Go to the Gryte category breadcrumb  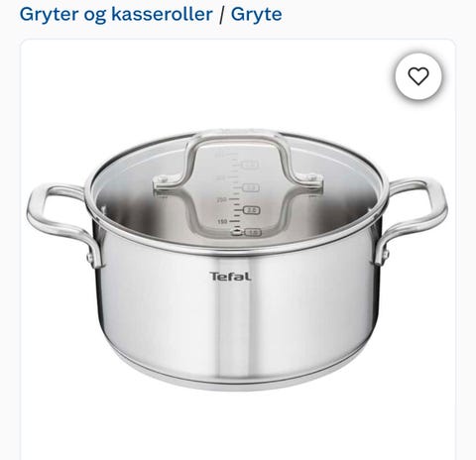click(x=256, y=14)
